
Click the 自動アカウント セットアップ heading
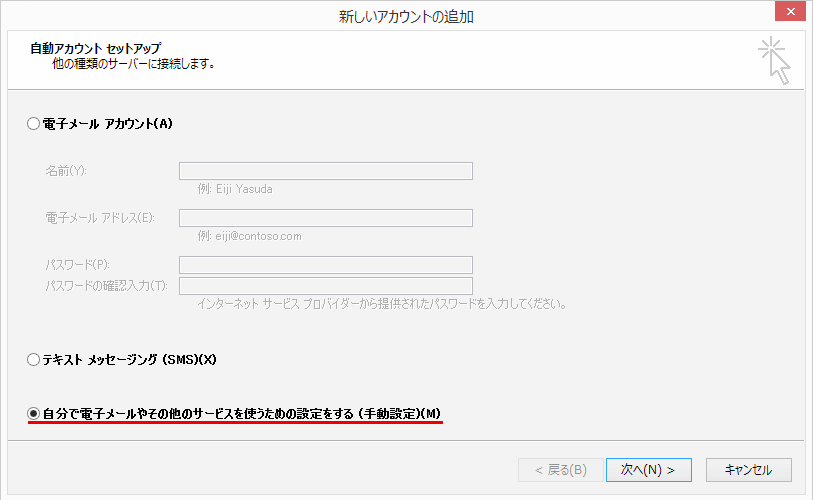pyautogui.click(x=96, y=48)
